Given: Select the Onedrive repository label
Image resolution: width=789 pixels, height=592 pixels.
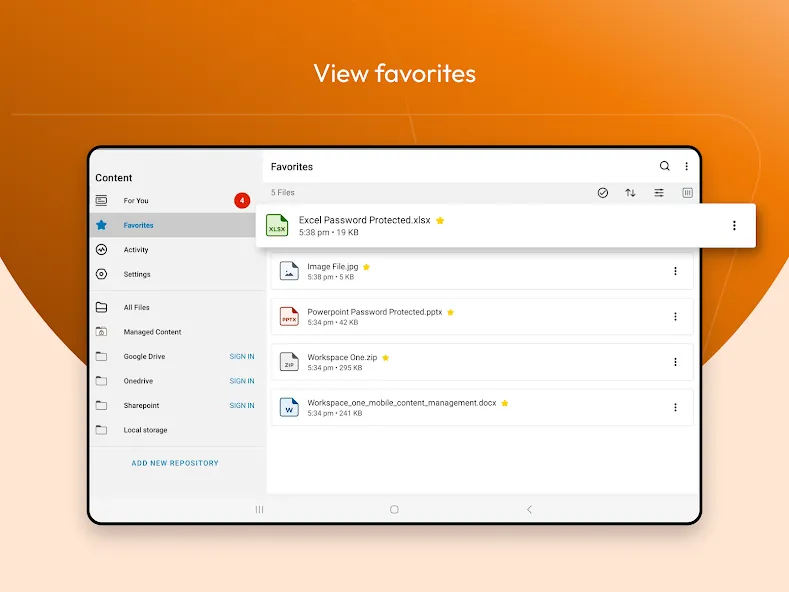Looking at the screenshot, I should pos(138,381).
